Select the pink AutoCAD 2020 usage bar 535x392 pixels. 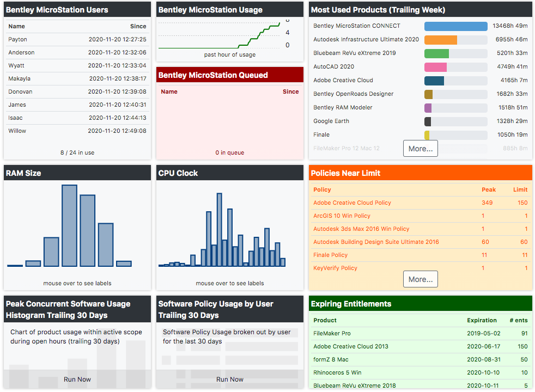point(435,67)
